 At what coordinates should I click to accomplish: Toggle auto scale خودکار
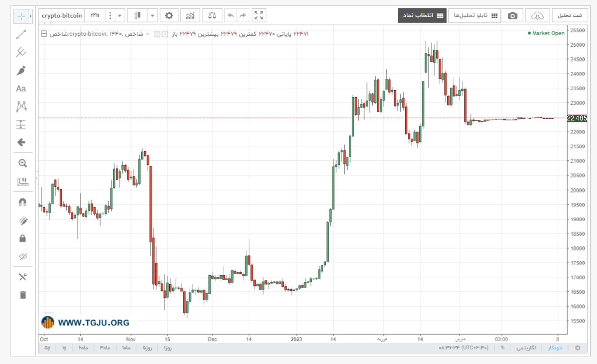pos(555,348)
